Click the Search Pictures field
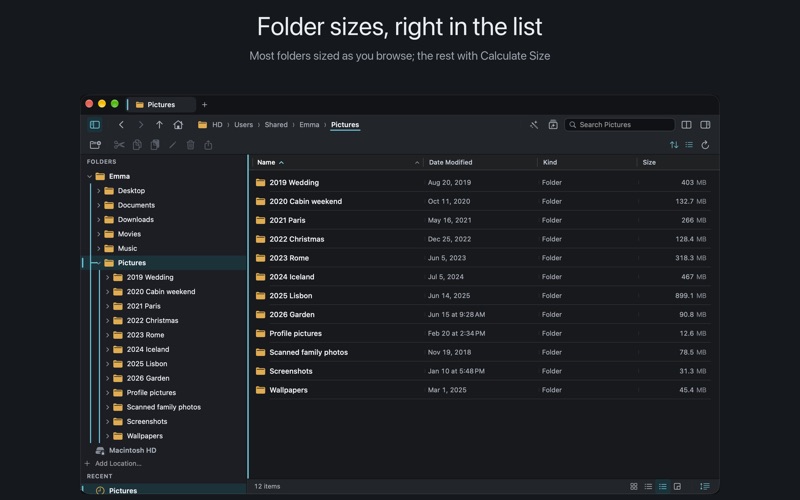The image size is (800, 500). coord(619,124)
